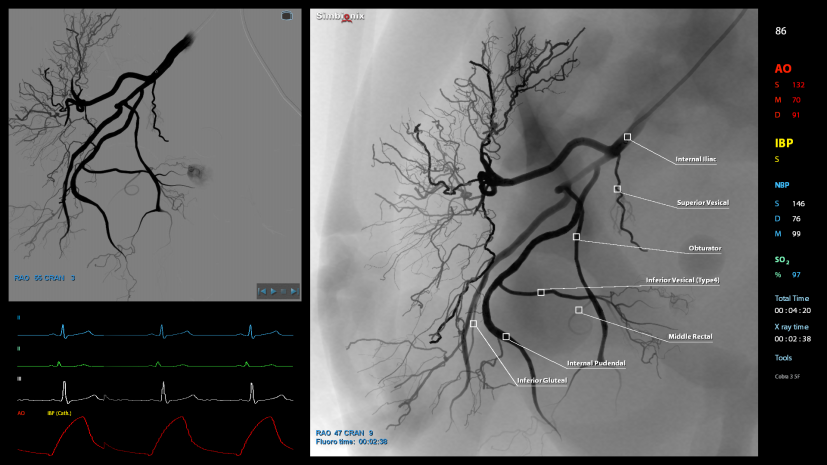Click the Middle Rectal artery marker
The width and height of the screenshot is (827, 465).
tap(579, 310)
